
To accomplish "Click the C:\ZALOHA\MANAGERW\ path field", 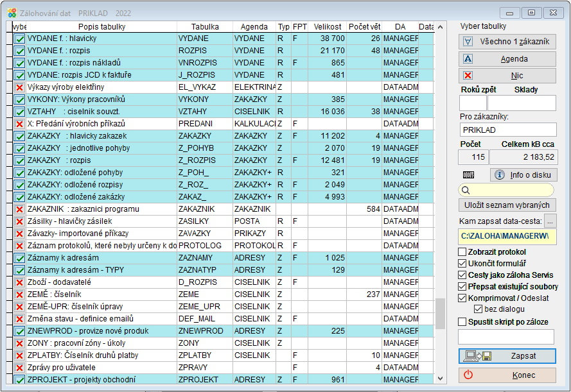I will tap(507, 236).
